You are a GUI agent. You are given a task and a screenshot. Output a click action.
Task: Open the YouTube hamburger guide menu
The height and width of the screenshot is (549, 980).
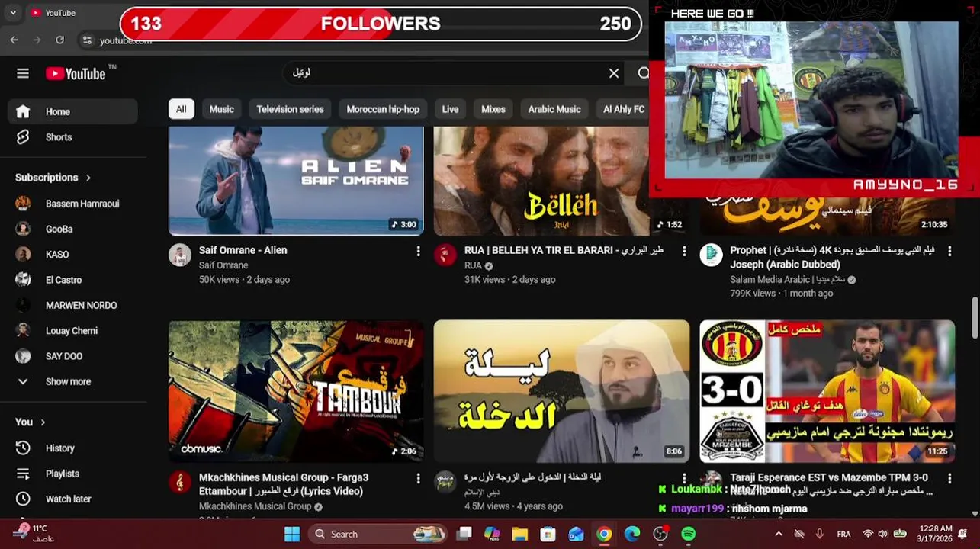pyautogui.click(x=23, y=73)
